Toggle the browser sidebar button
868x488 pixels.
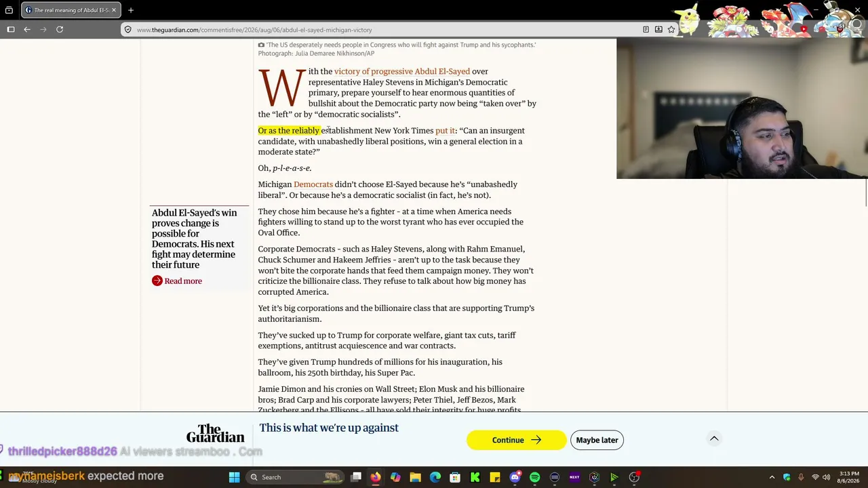(11, 30)
